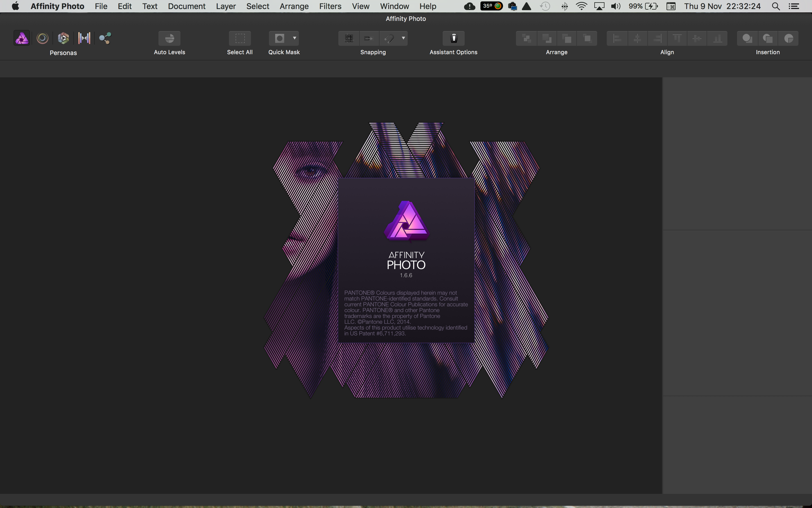Switch to the Export Persona
812x508 pixels.
(105, 38)
